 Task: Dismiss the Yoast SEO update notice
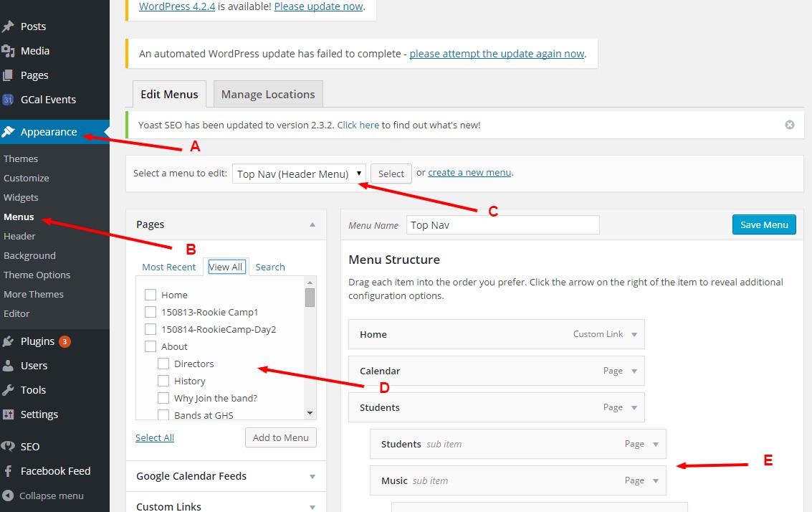pyautogui.click(x=790, y=125)
